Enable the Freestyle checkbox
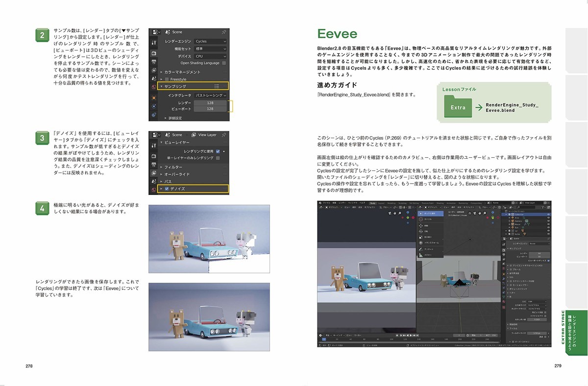Screen dimensions: 588x386 tap(167, 79)
